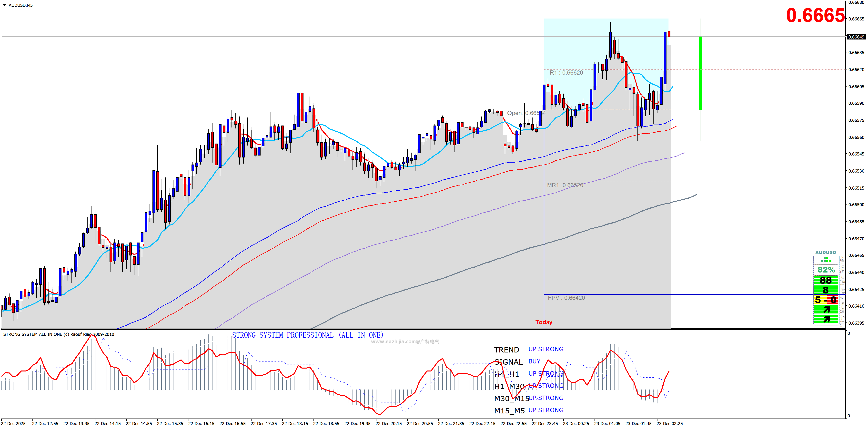The height and width of the screenshot is (429, 868).
Task: Click the 0.66395 price scale value
Action: (x=856, y=323)
